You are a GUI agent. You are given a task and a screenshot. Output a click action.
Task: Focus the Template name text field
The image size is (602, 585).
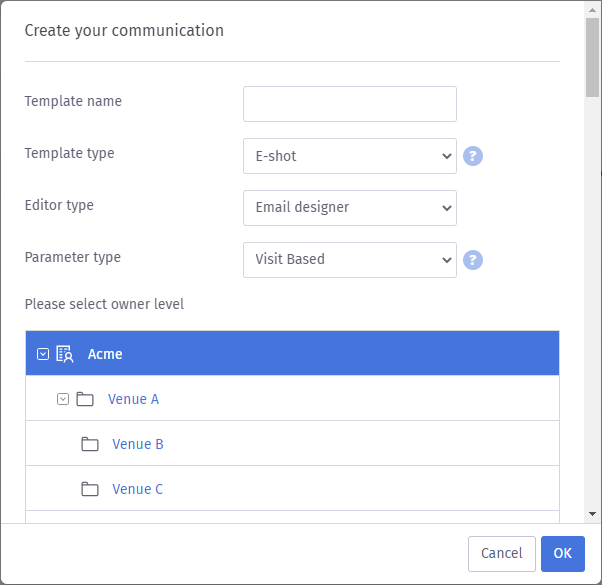tap(349, 104)
